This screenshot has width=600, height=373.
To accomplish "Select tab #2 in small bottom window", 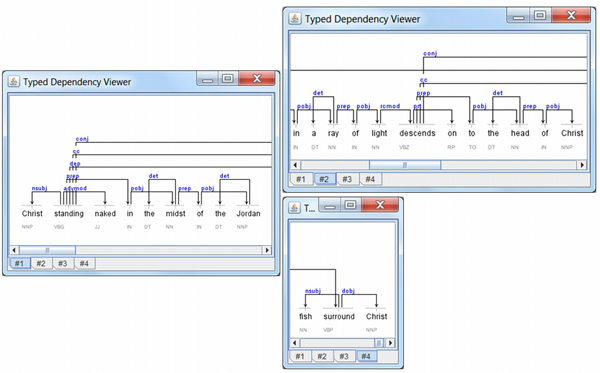I will (x=322, y=356).
